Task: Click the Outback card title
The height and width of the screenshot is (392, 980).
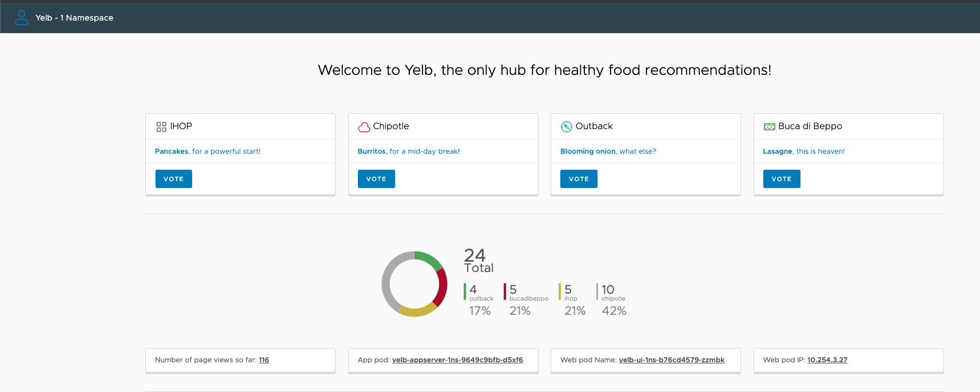Action: pyautogui.click(x=594, y=126)
